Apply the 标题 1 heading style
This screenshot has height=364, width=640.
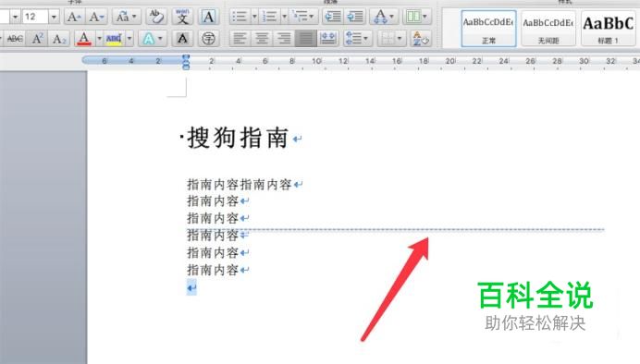coord(609,29)
